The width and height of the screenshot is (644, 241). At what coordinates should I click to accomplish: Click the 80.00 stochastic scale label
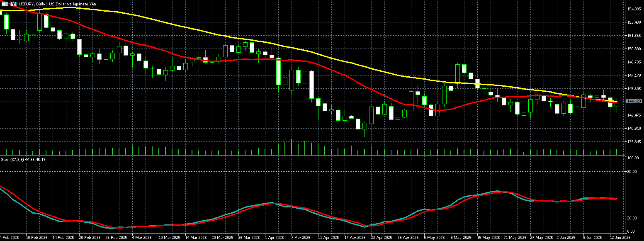(633, 172)
